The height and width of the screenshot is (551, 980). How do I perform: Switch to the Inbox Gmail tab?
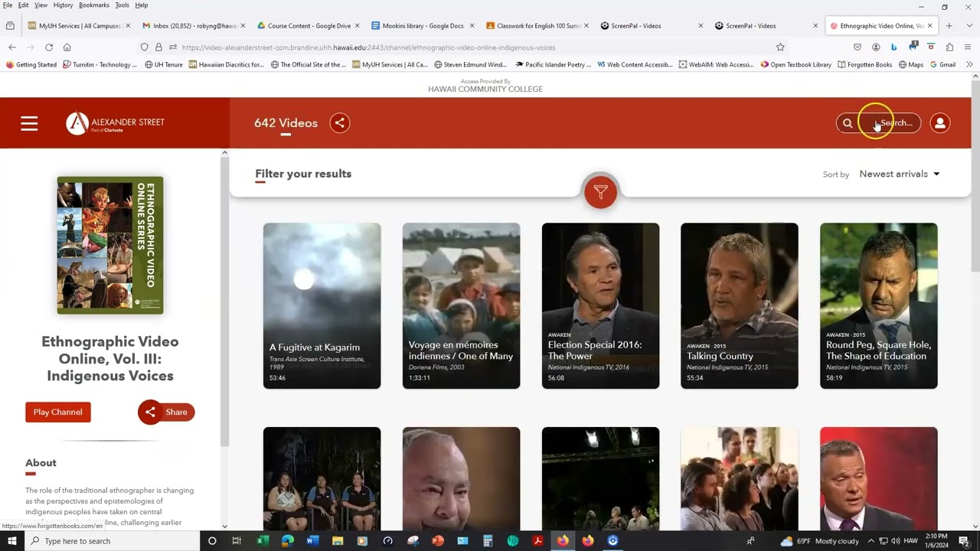[x=194, y=25]
